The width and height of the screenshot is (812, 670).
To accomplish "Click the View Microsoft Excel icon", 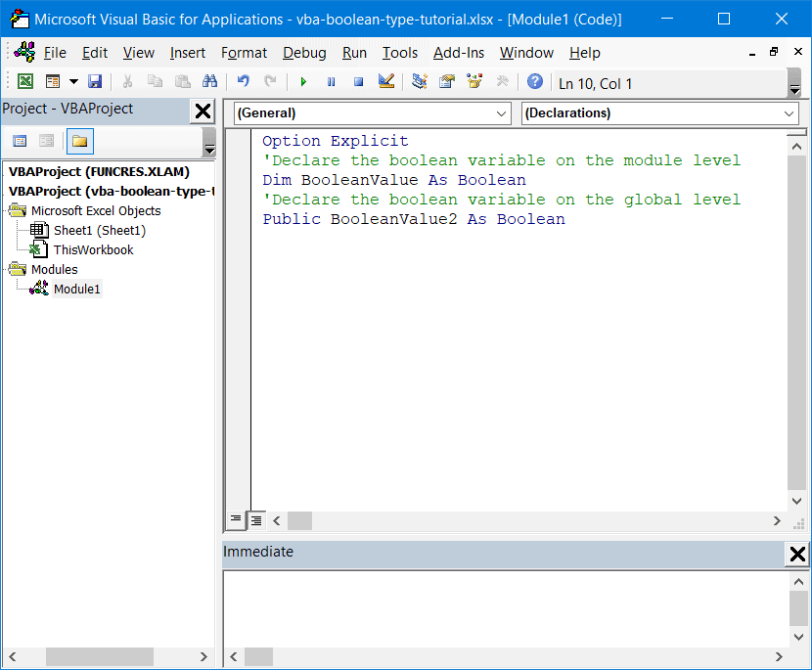I will [25, 83].
